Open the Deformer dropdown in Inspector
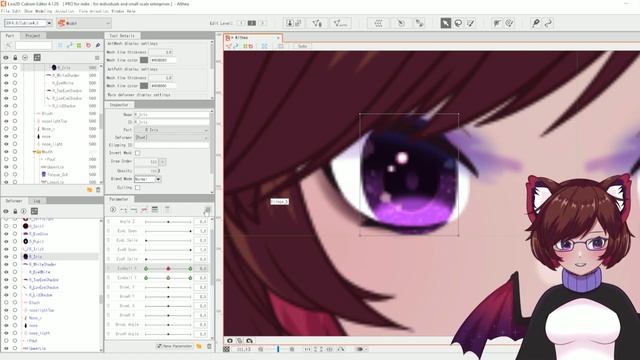Viewport: 640px width, 360px height. (x=171, y=138)
